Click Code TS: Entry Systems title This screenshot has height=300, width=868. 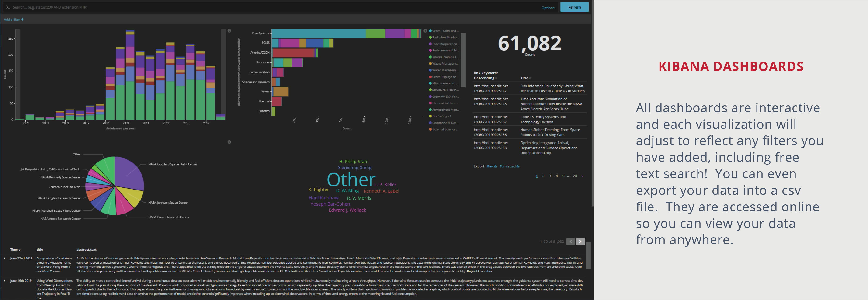[543, 120]
